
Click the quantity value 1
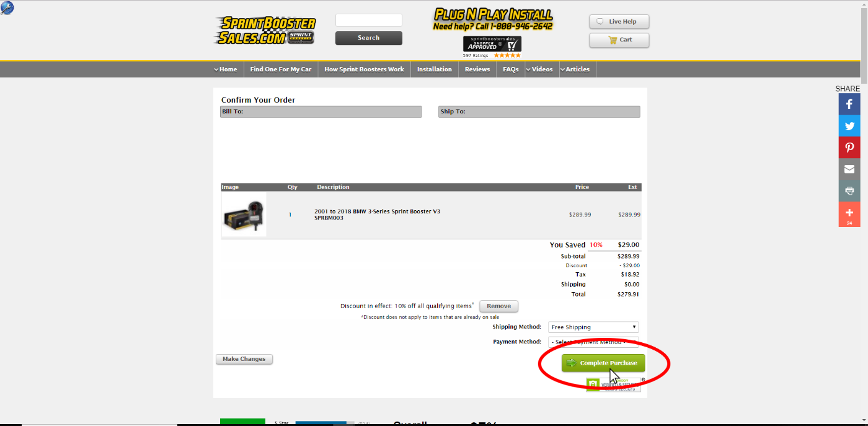click(290, 215)
